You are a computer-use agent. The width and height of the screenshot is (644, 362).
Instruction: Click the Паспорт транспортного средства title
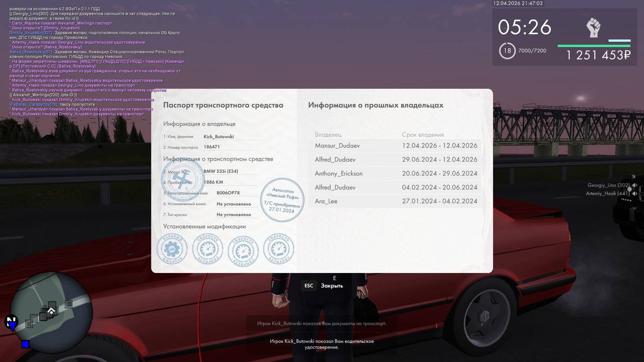pos(223,105)
